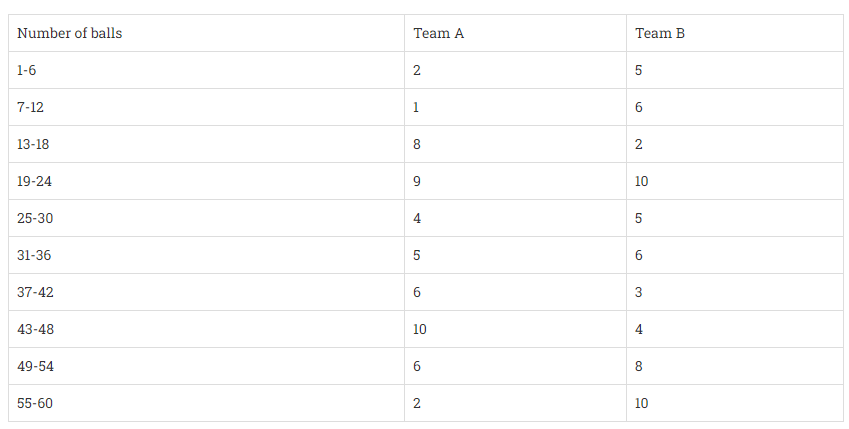Click the "1-6" row label
849x429 pixels.
[29, 70]
